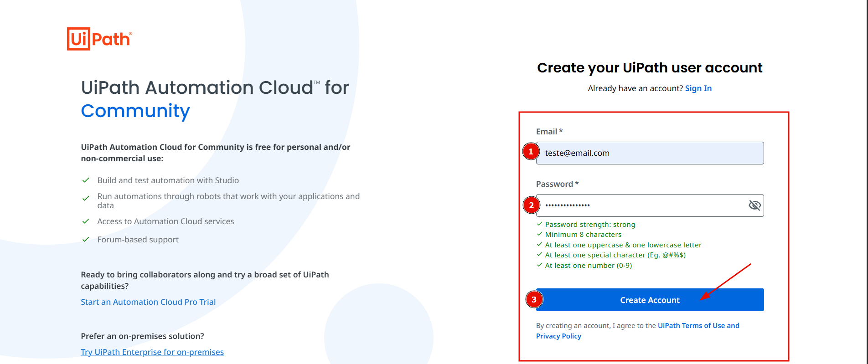Toggle password visibility eye icon

754,205
